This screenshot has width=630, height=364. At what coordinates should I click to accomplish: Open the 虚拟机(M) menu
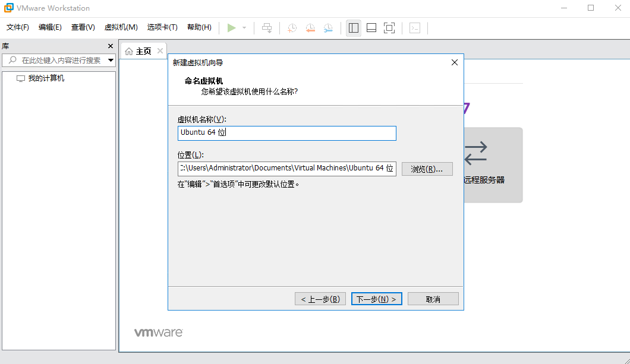point(121,27)
